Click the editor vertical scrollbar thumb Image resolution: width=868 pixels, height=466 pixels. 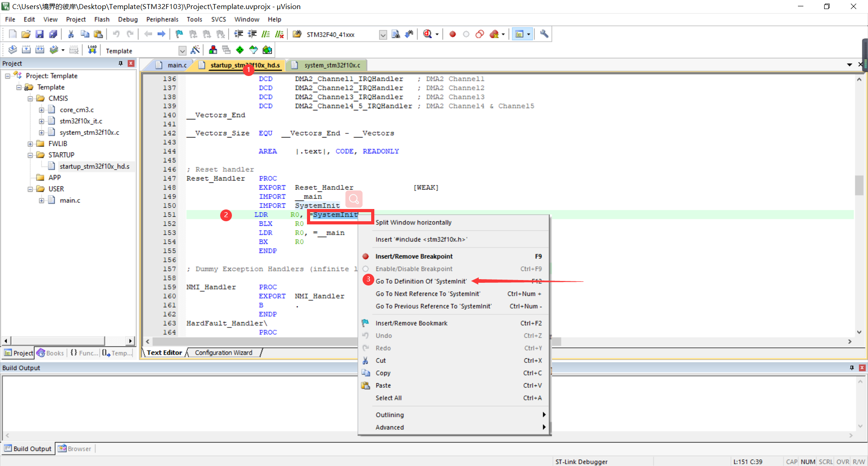click(859, 185)
